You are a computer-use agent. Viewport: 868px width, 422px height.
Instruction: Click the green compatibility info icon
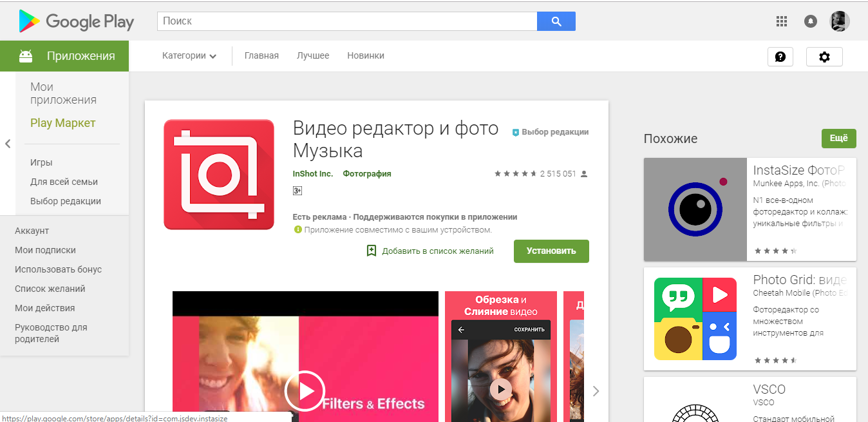(x=297, y=229)
